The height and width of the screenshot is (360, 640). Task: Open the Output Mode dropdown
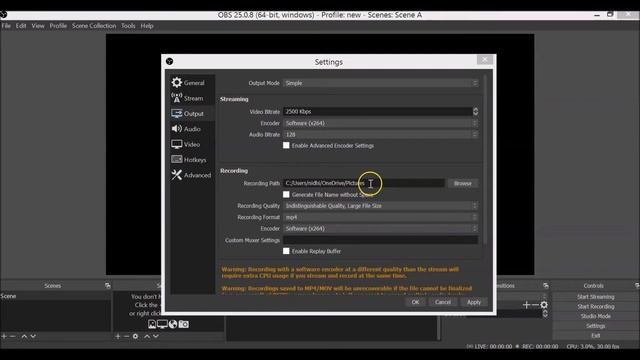click(380, 83)
